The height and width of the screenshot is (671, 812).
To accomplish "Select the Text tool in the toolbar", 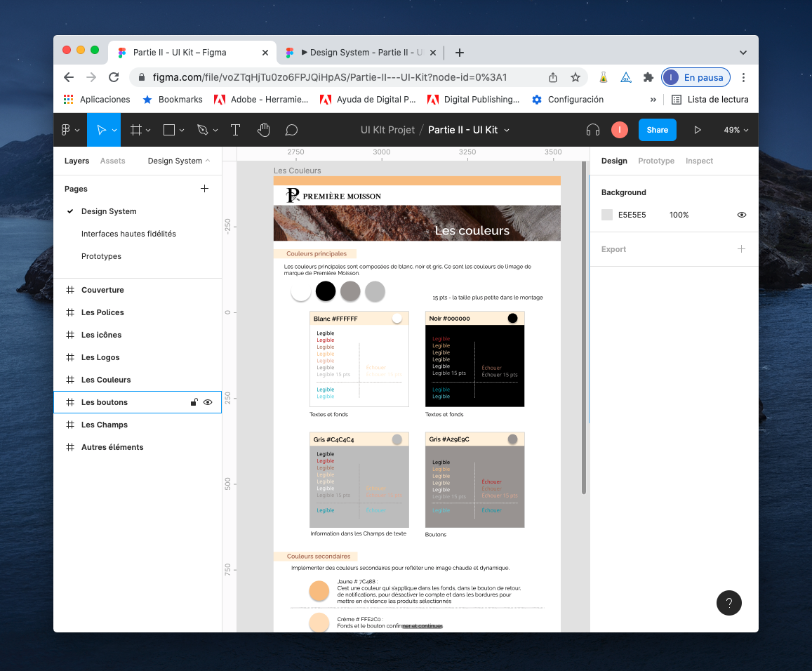I will point(235,130).
